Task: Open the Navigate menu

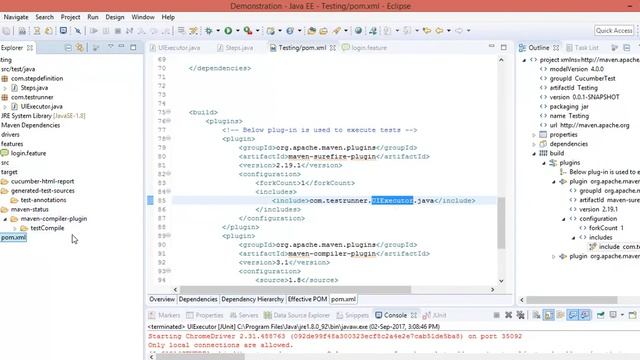Action: pos(16,17)
